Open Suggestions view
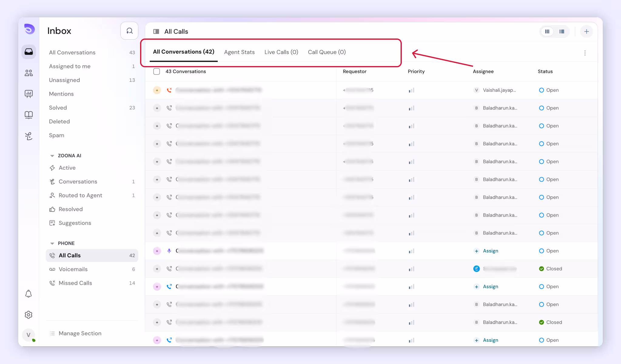 pyautogui.click(x=92, y=223)
